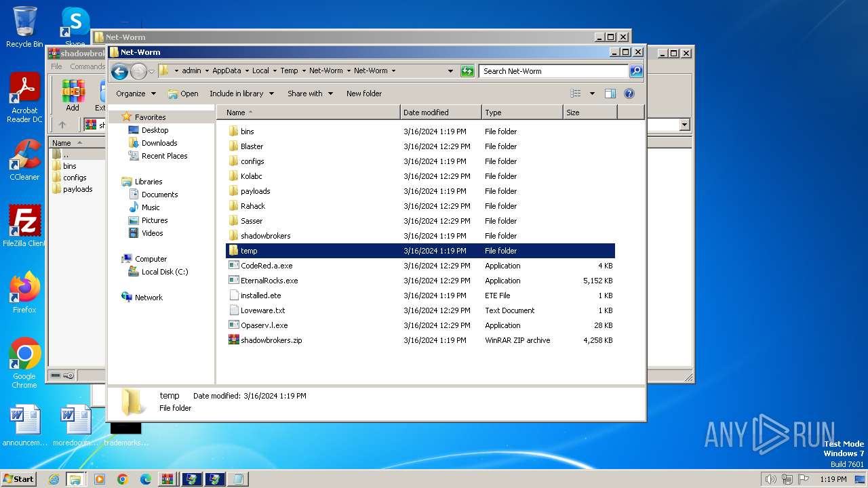The height and width of the screenshot is (488, 868).
Task: Sort by Type column header
Action: coord(522,113)
